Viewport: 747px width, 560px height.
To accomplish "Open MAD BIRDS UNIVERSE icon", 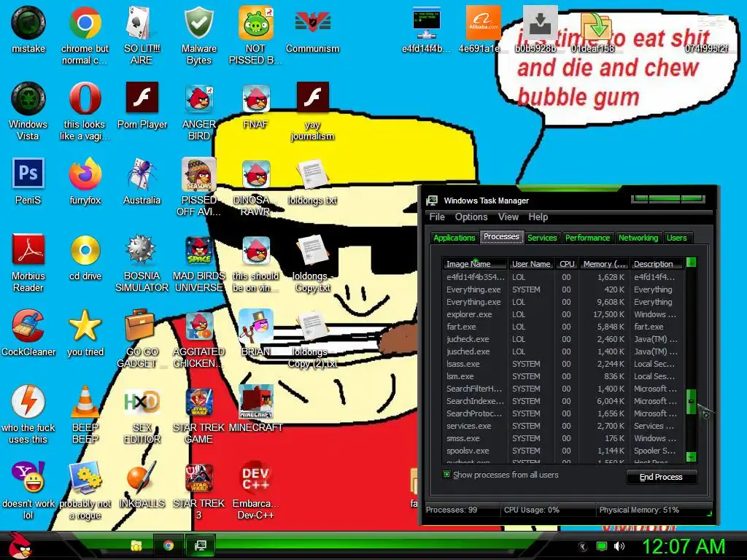I will coord(198,262).
